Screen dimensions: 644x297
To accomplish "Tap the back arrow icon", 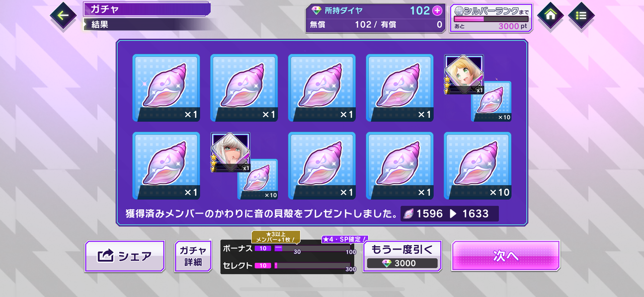I will (63, 15).
